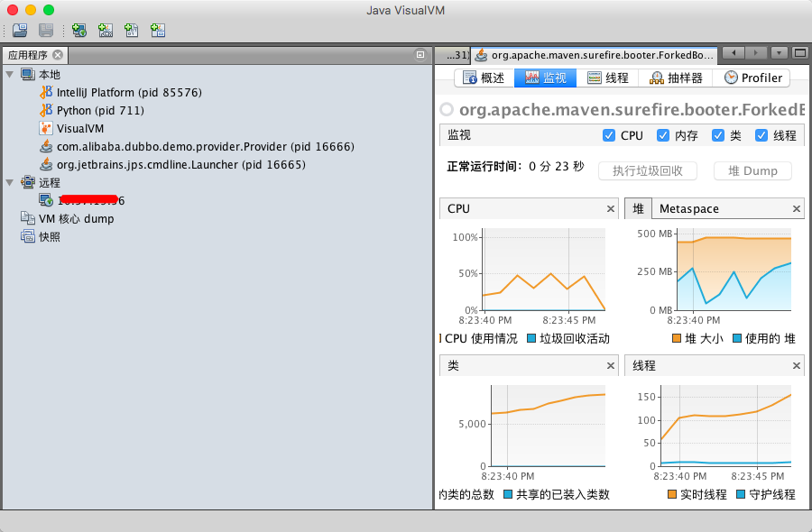The image size is (812, 532).
Task: Click the VisualVM node's orange icon
Action: coord(46,128)
